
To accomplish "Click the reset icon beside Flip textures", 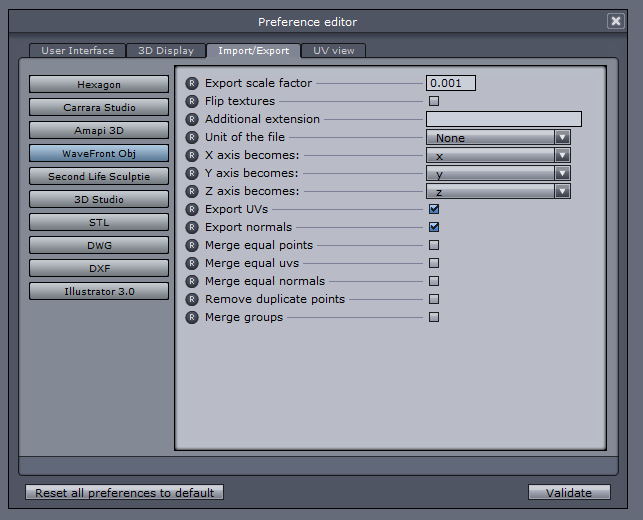I will click(x=193, y=101).
